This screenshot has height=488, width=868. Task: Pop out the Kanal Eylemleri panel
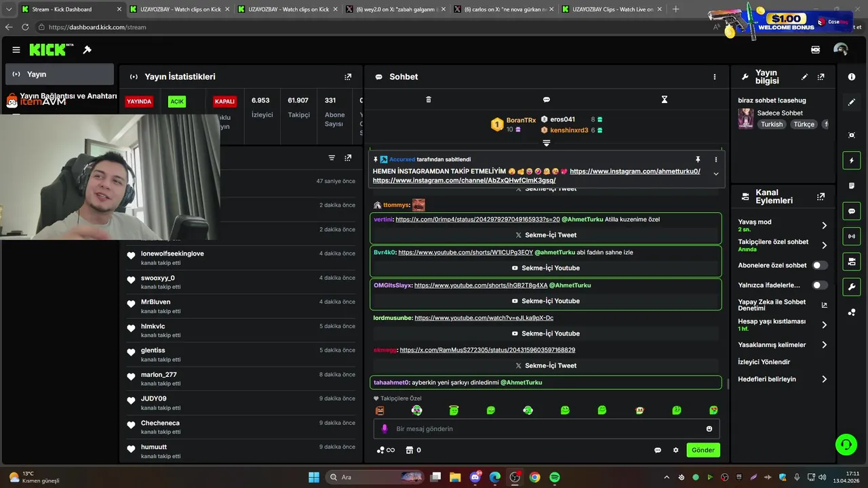pyautogui.click(x=821, y=197)
